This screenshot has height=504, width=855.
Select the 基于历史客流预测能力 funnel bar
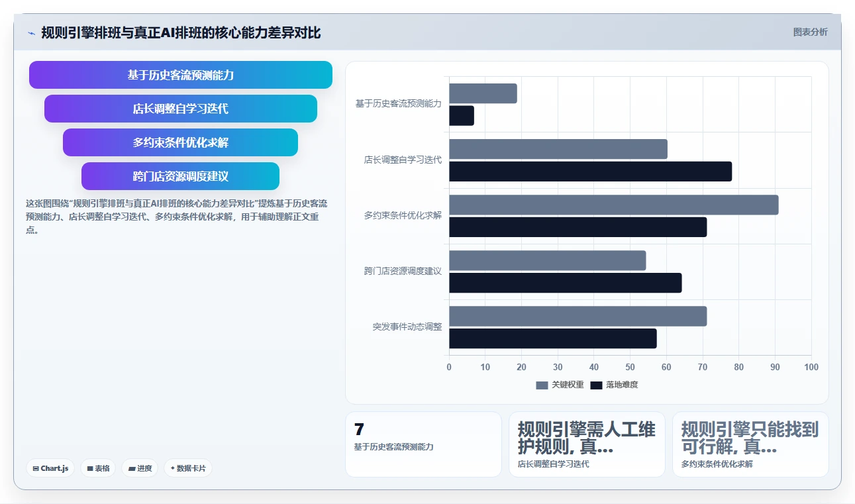(x=181, y=75)
